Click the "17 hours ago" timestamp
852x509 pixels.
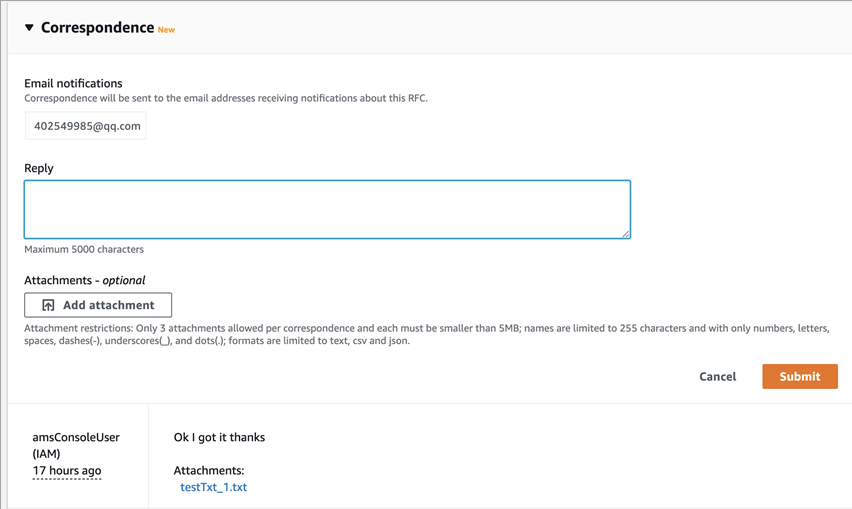[x=67, y=470]
